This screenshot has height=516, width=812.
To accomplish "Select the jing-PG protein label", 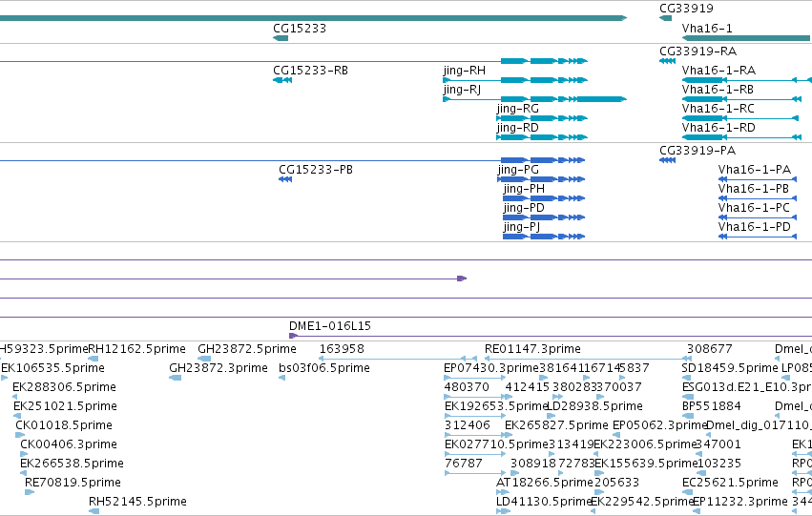I will click(x=518, y=170).
